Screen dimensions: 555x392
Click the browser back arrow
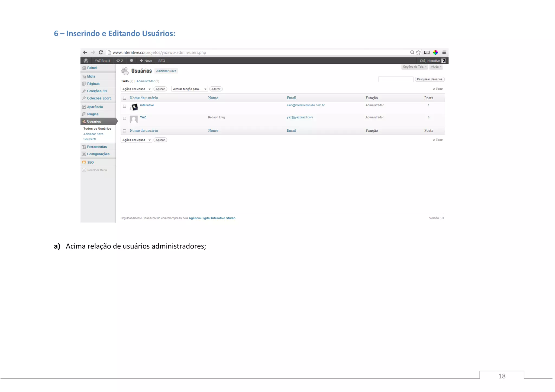click(x=85, y=52)
